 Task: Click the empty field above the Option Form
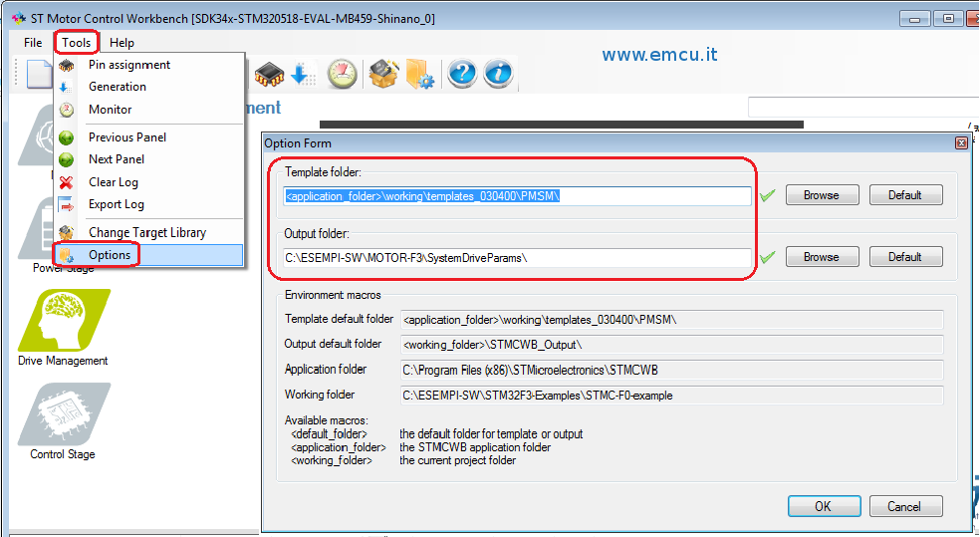pyautogui.click(x=863, y=107)
